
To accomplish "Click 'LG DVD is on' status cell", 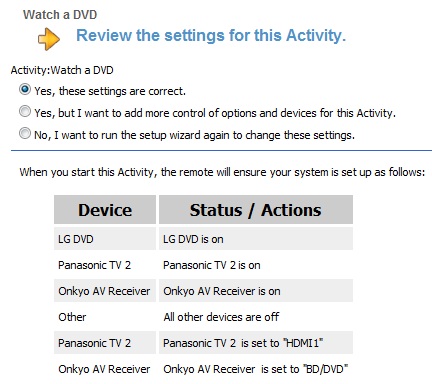I will tap(256, 239).
